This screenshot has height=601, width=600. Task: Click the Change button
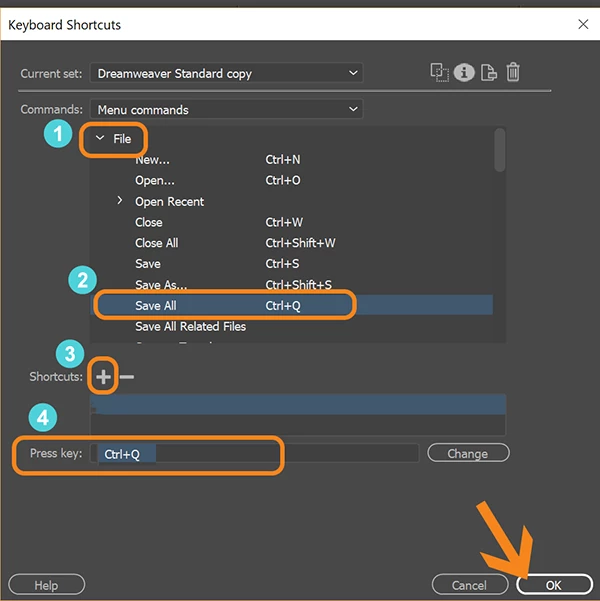point(468,453)
